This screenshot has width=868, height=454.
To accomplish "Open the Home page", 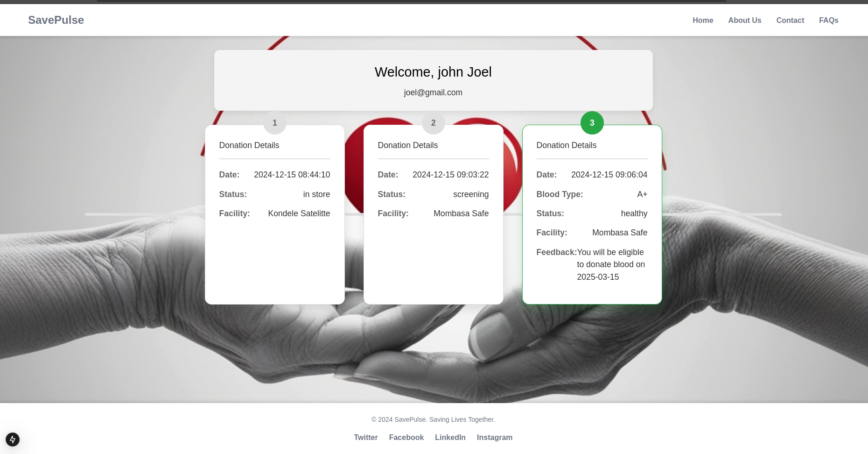I will click(702, 20).
